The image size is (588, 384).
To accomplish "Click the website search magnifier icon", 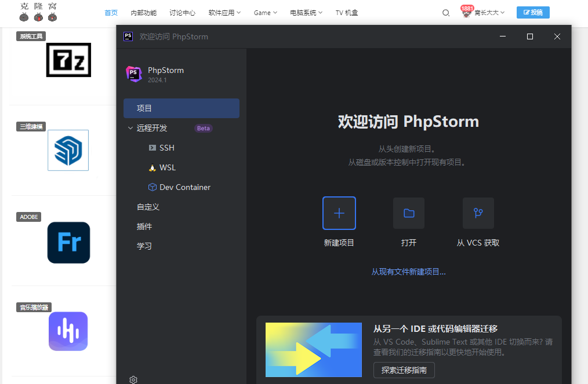I will click(x=445, y=13).
